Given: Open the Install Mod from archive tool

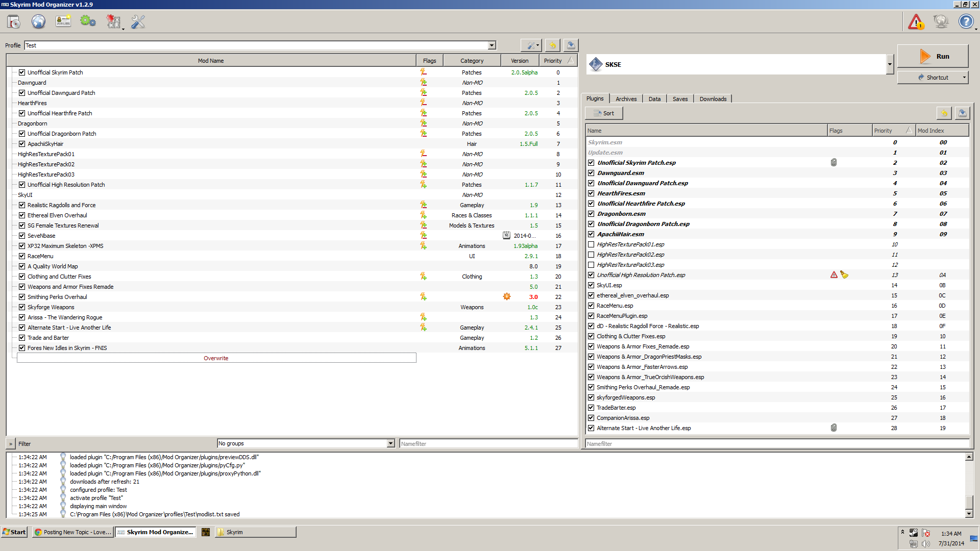Looking at the screenshot, I should (13, 21).
